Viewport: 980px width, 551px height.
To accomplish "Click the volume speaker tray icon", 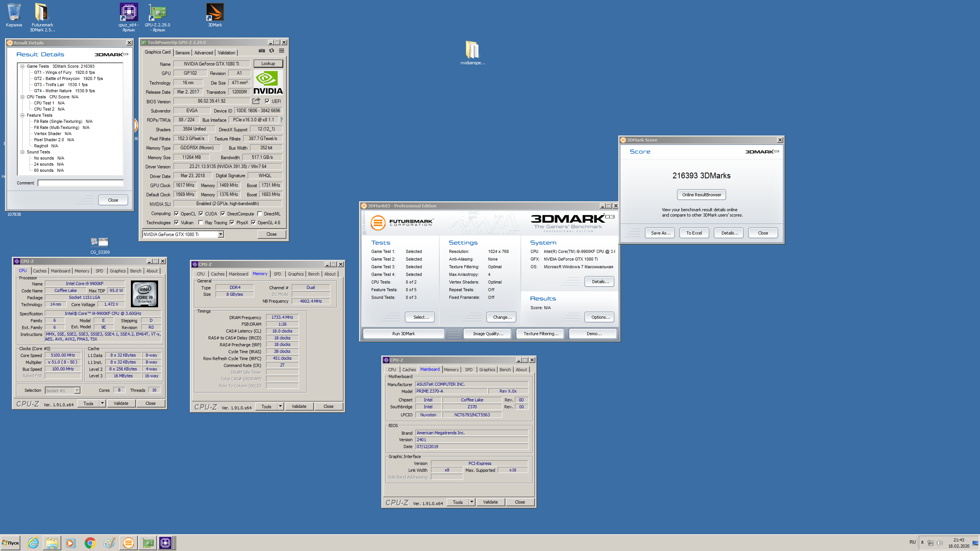I will (940, 543).
